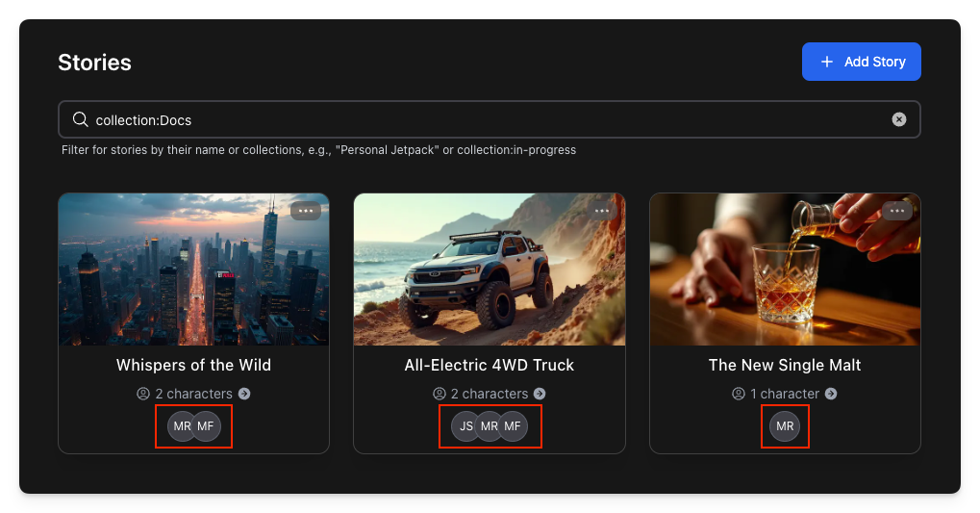Select MR avatar on The New Single Malt

click(785, 426)
